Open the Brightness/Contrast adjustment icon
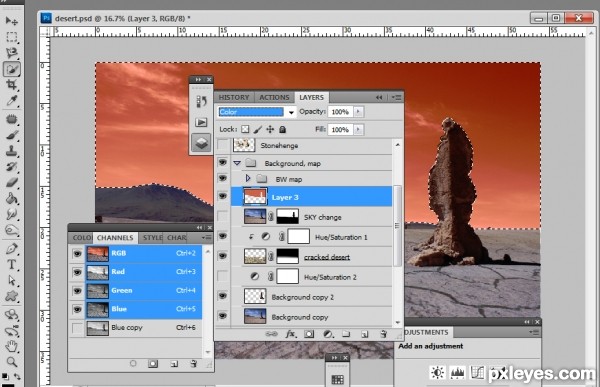 437,372
